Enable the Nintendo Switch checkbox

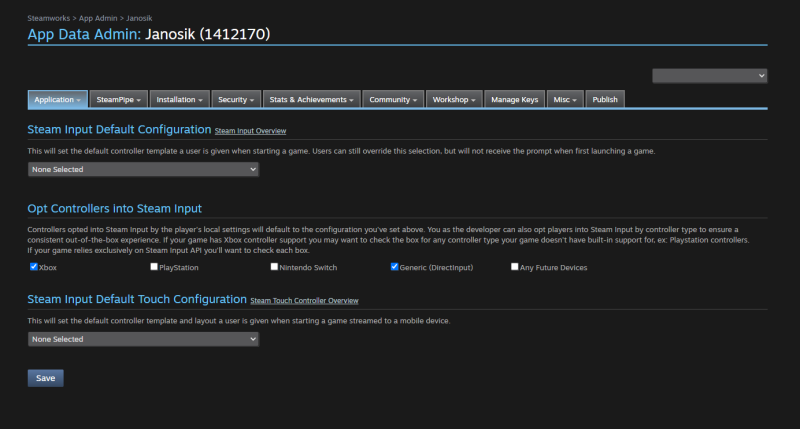point(274,267)
